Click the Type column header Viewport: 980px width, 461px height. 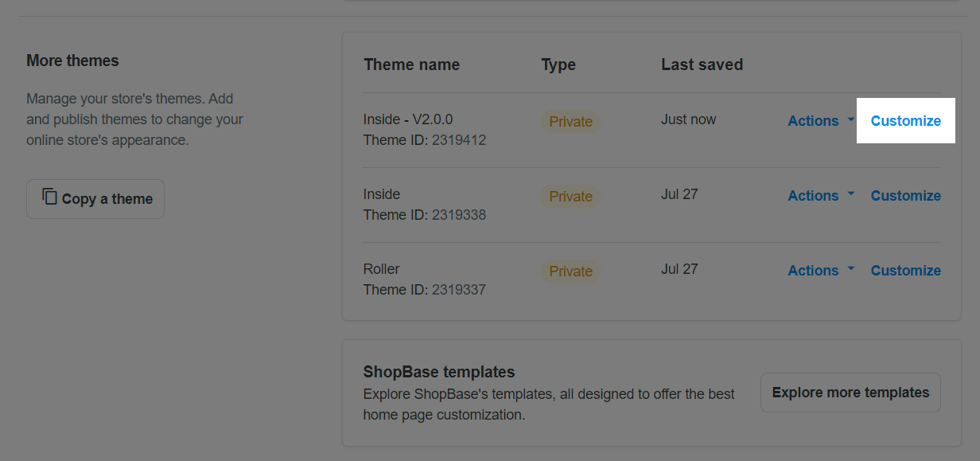[x=558, y=65]
